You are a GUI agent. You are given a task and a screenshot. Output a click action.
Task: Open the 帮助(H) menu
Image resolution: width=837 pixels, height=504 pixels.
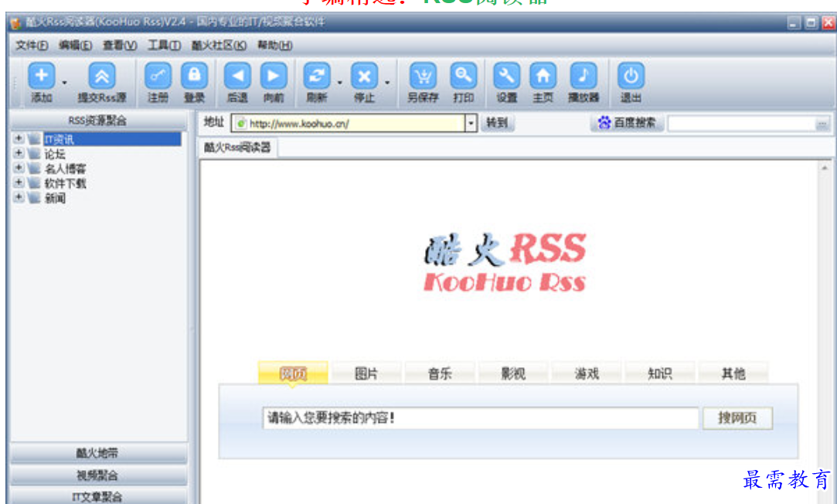click(275, 46)
